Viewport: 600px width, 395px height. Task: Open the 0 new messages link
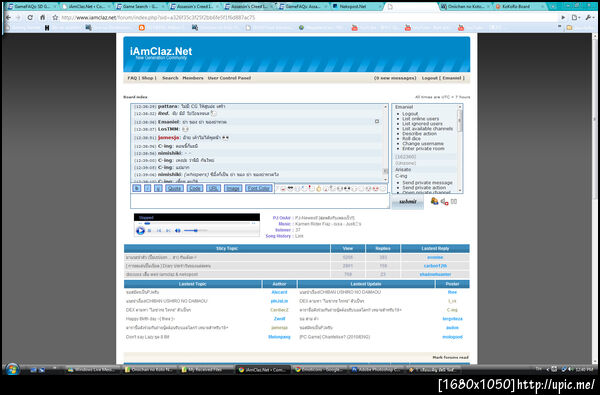point(395,78)
